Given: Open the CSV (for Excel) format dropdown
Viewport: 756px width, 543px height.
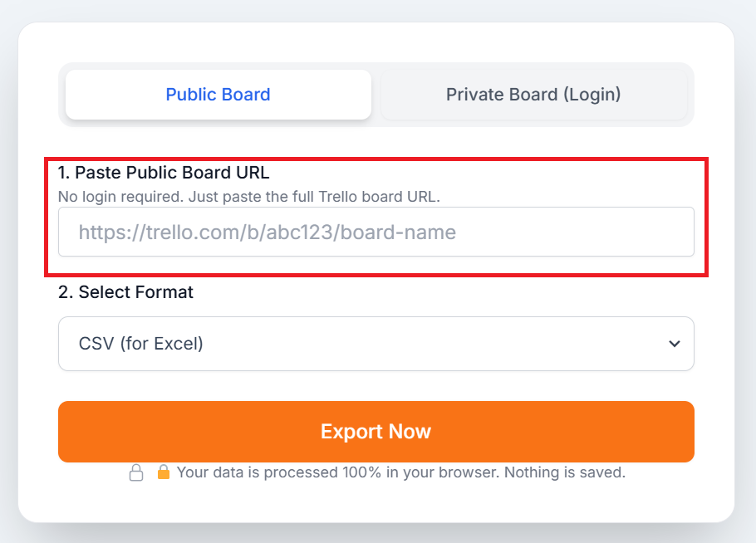Looking at the screenshot, I should point(376,344).
